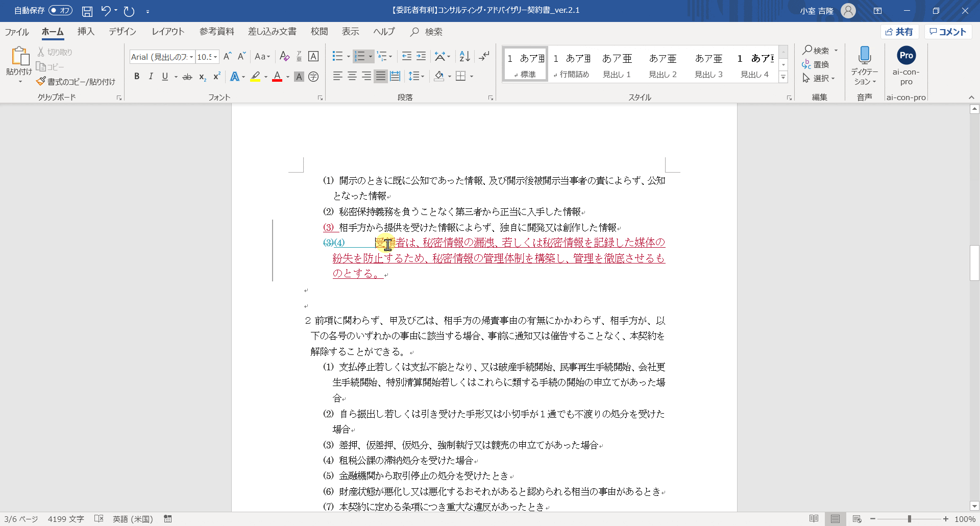This screenshot has height=526, width=980.
Task: Click the decrease indent icon
Action: pyautogui.click(x=407, y=56)
